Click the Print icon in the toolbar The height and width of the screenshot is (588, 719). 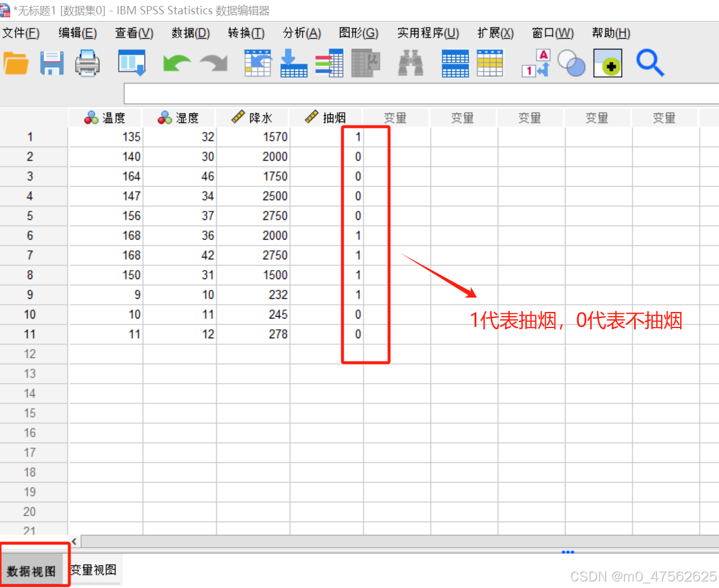pos(87,63)
